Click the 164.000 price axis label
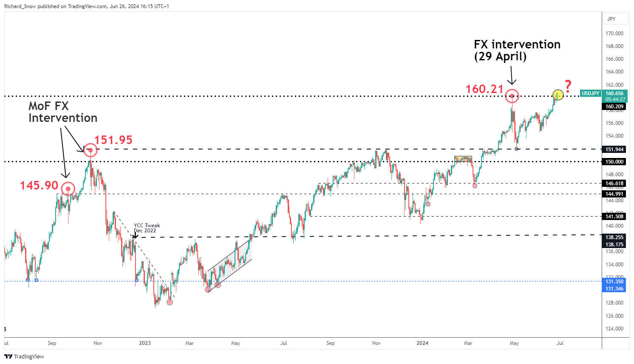The width and height of the screenshot is (634, 364). pos(614,72)
